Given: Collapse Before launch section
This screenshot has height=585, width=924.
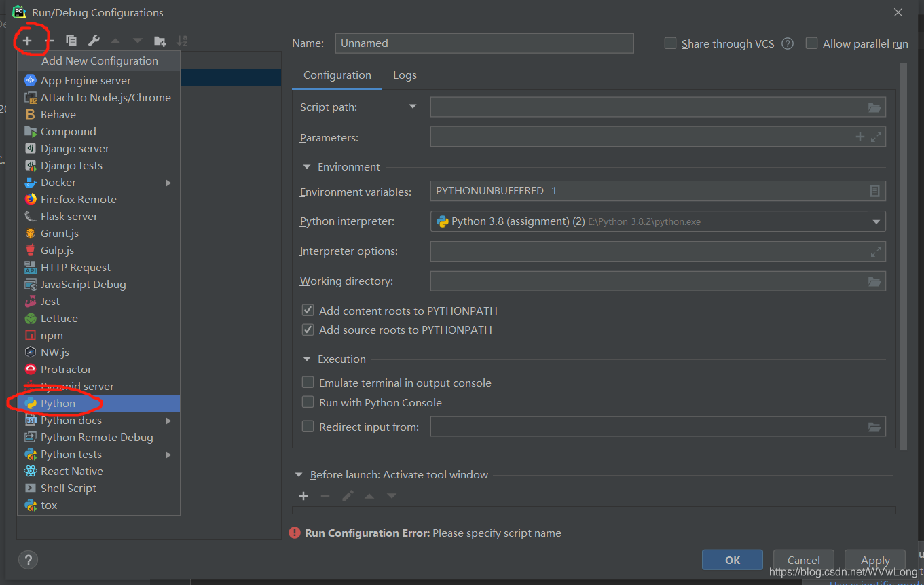Looking at the screenshot, I should point(299,475).
